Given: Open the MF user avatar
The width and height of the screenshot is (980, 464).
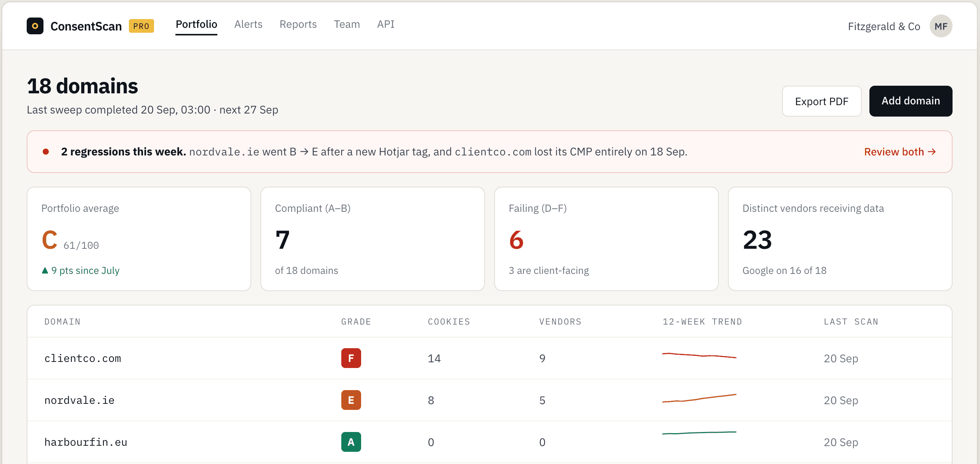Looking at the screenshot, I should tap(941, 26).
